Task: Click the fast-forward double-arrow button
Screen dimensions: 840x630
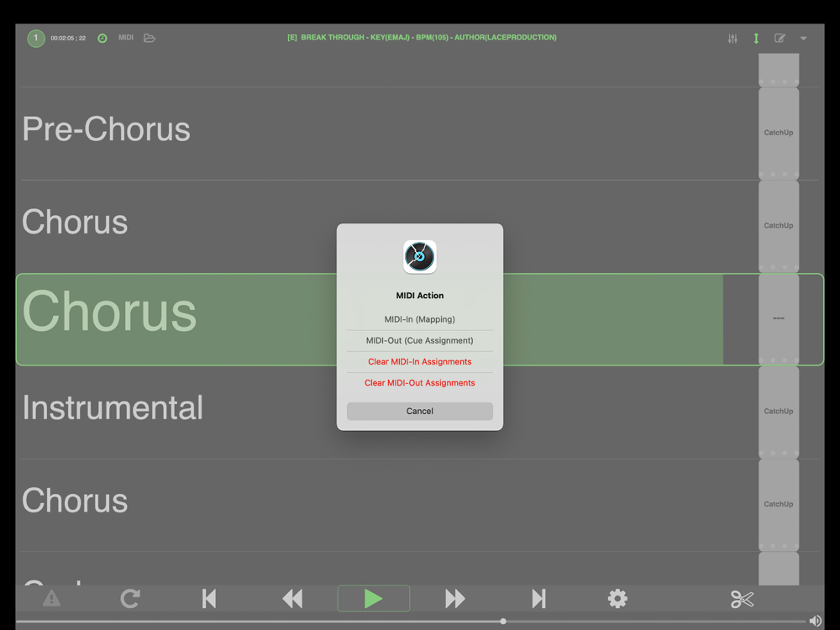Action: tap(454, 598)
